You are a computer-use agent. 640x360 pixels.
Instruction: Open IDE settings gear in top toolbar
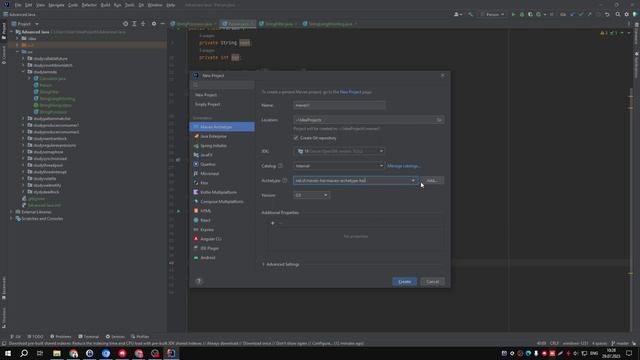coord(627,14)
